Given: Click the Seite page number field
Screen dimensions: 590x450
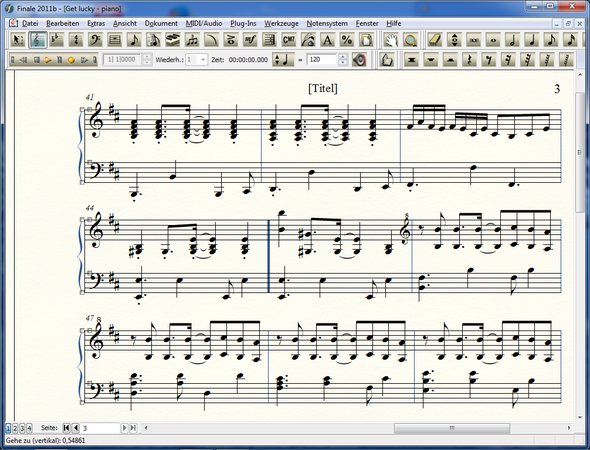Looking at the screenshot, I should [x=100, y=428].
